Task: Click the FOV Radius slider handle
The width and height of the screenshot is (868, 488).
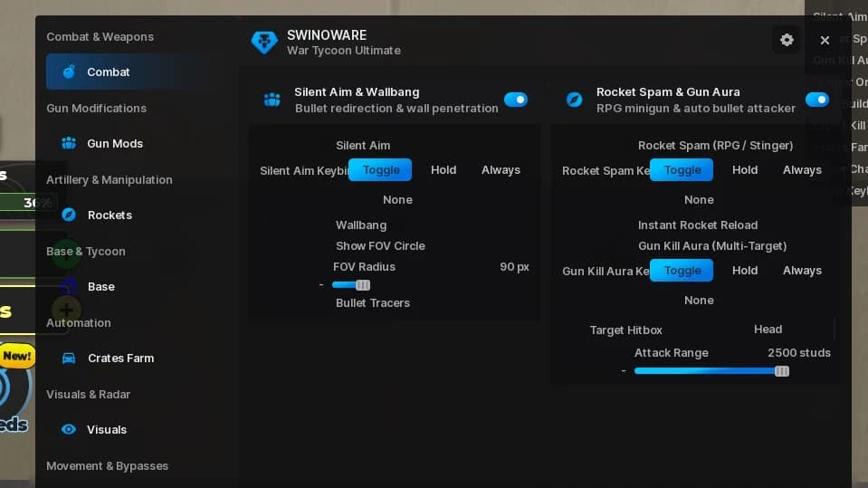Action: click(363, 285)
